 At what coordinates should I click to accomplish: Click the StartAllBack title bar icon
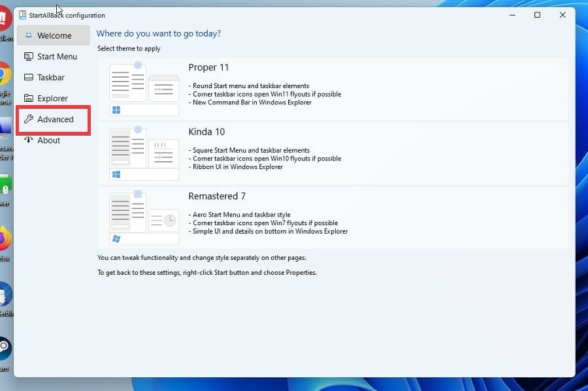[x=23, y=15]
